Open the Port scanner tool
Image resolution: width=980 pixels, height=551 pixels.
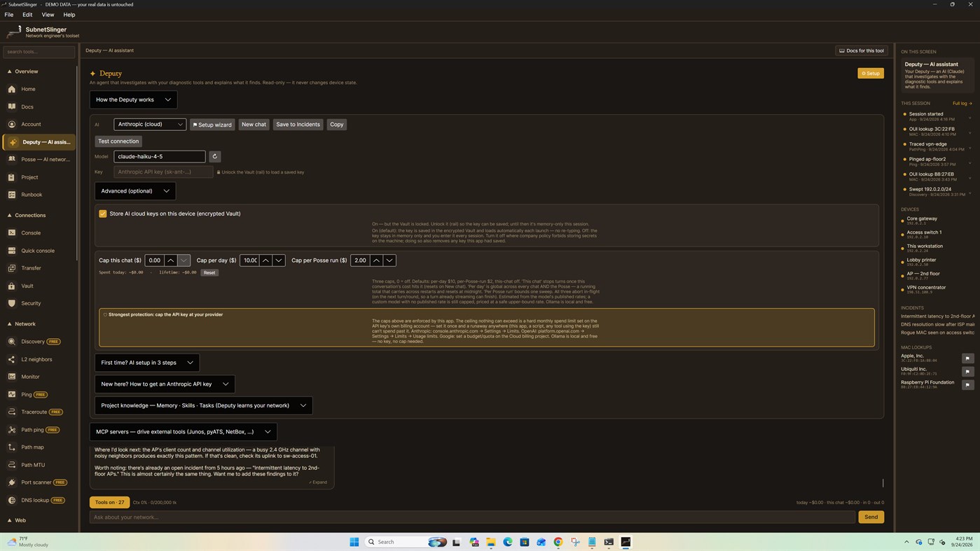(x=39, y=482)
